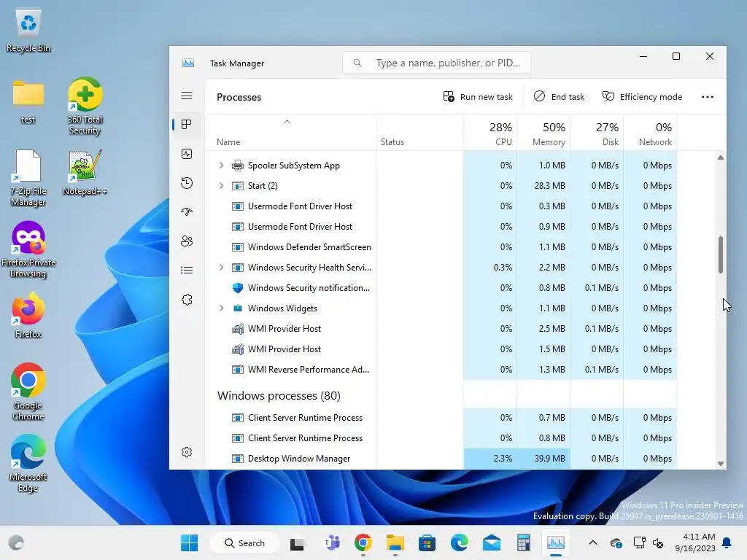The width and height of the screenshot is (747, 560).
Task: Click the Windows Security notification shield icon
Action: click(237, 287)
